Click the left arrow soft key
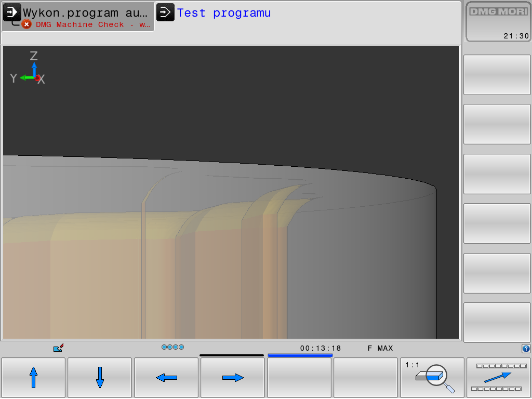The width and height of the screenshot is (532, 399). pos(166,378)
